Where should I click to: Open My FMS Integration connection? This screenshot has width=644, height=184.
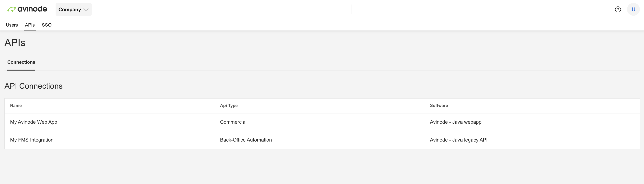pyautogui.click(x=32, y=140)
